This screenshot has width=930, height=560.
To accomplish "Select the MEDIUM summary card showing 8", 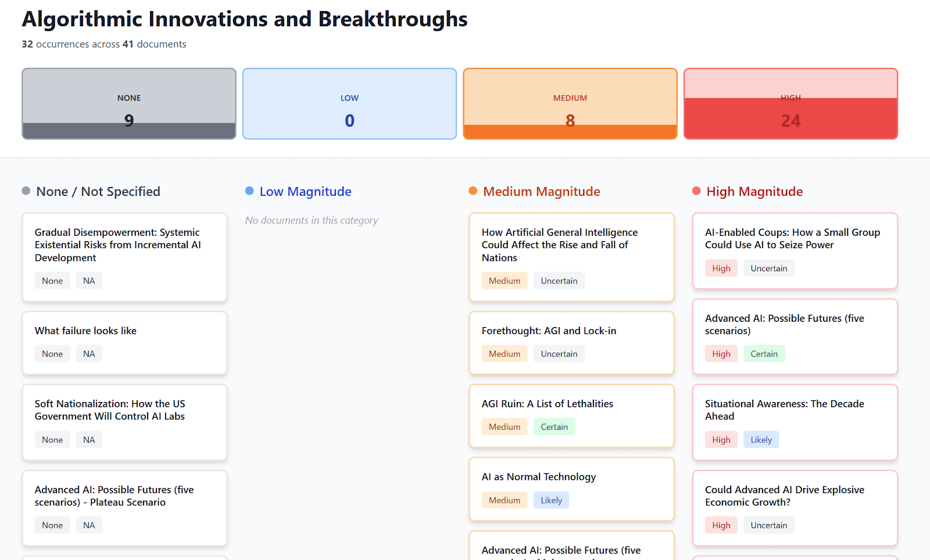I will [570, 104].
